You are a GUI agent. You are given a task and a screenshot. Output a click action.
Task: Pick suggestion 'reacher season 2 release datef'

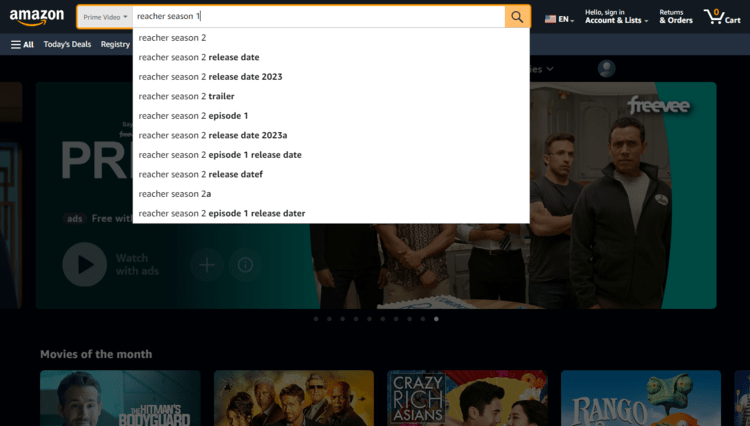click(331, 175)
